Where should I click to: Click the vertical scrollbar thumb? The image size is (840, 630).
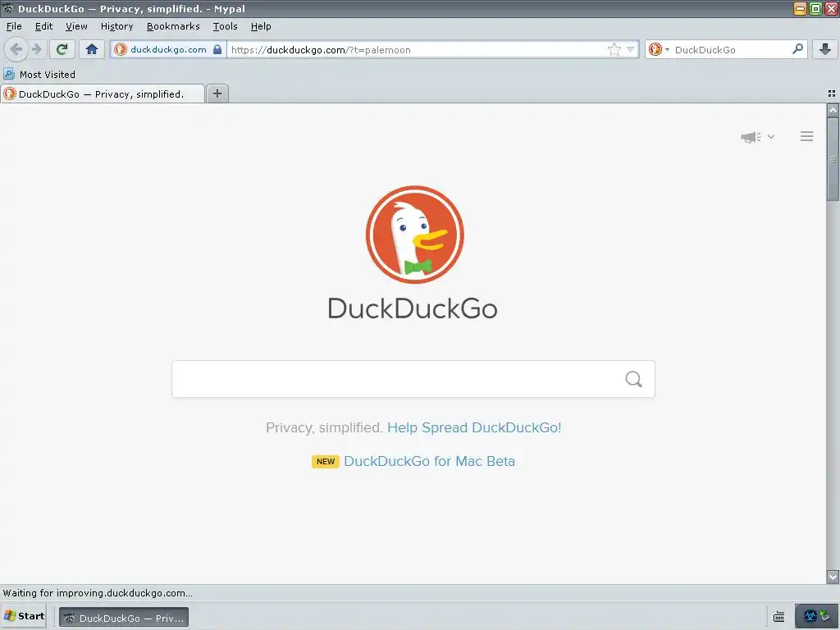(833, 159)
